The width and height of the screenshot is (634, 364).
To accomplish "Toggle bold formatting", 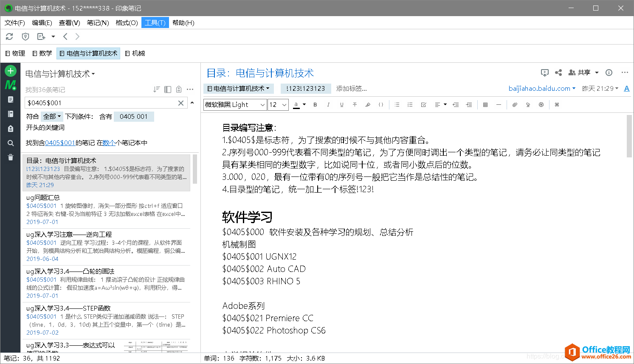I will click(x=315, y=104).
